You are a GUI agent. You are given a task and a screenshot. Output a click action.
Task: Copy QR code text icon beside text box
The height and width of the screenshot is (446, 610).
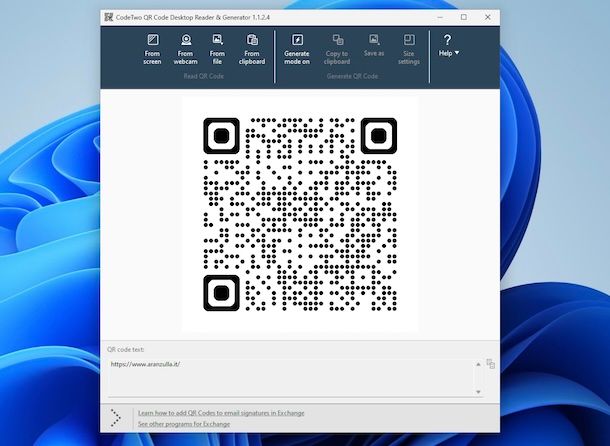pyautogui.click(x=491, y=364)
